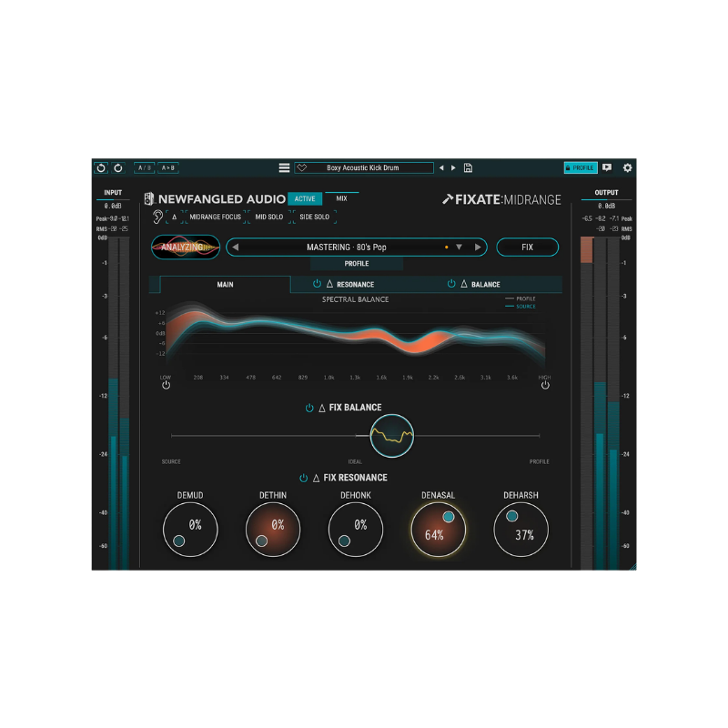Viewport: 728px width, 728px height.
Task: Toggle FIX RESONANCE power button
Action: [x=304, y=478]
